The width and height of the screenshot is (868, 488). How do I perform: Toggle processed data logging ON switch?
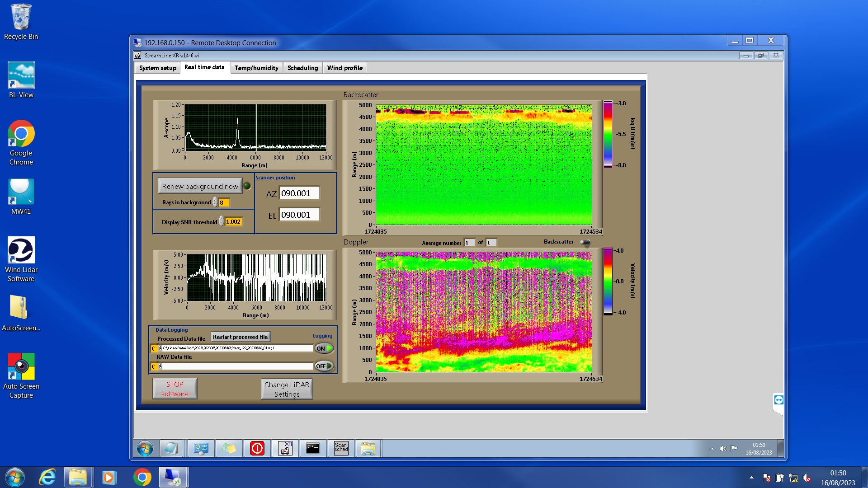(324, 348)
